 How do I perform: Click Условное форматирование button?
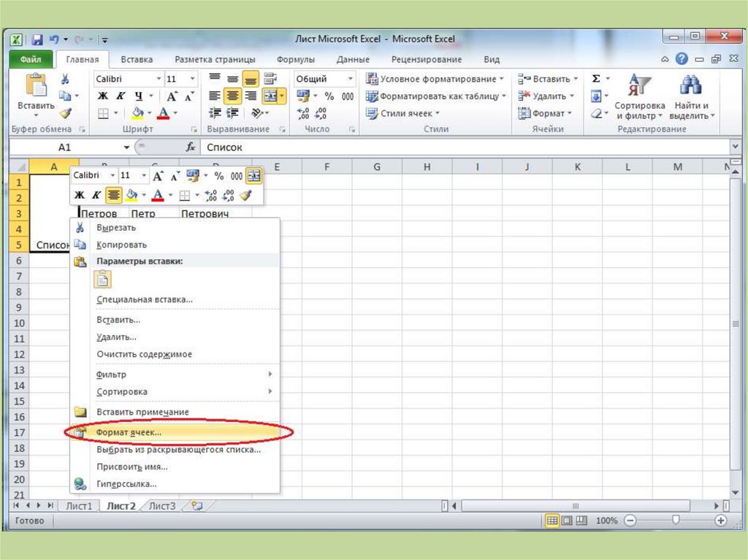click(x=435, y=79)
